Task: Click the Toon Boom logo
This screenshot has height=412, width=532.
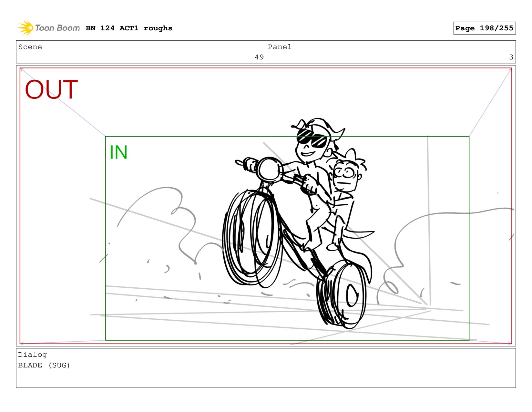Action: 48,28
